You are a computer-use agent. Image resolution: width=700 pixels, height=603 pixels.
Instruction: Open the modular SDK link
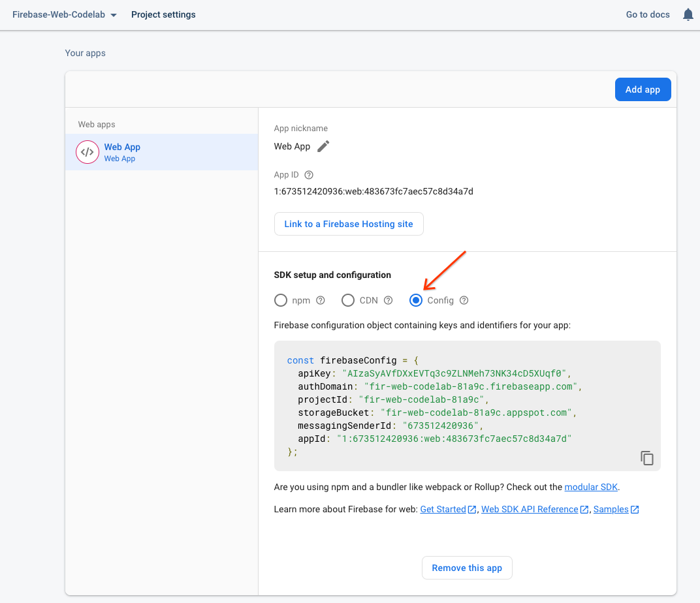pyautogui.click(x=590, y=487)
